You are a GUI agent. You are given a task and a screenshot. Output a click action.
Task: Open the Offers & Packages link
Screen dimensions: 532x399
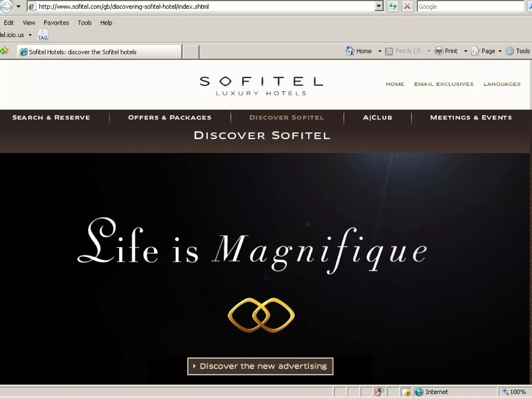click(170, 118)
